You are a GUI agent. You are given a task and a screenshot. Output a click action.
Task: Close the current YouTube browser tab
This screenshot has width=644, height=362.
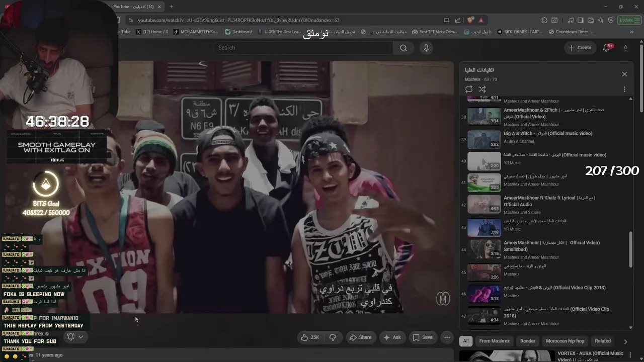click(159, 7)
